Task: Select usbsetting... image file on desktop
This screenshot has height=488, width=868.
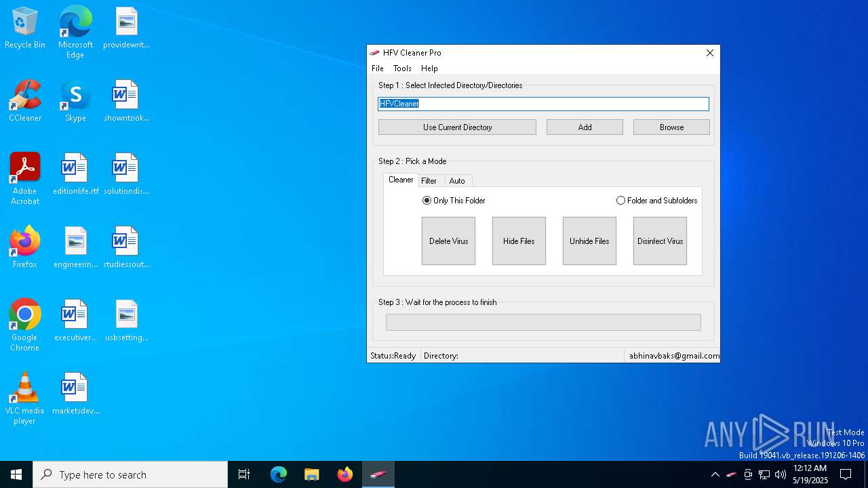Action: point(126,321)
